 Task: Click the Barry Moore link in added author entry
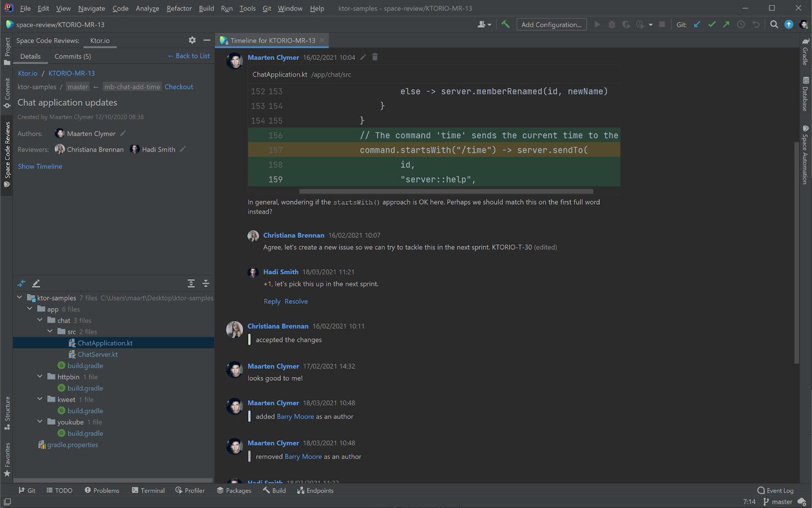click(295, 417)
